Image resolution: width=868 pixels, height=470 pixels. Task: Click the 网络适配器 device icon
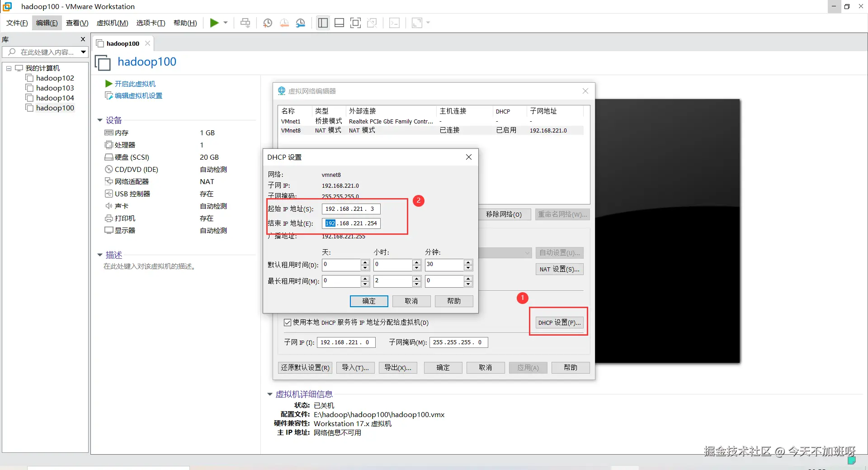click(x=109, y=181)
